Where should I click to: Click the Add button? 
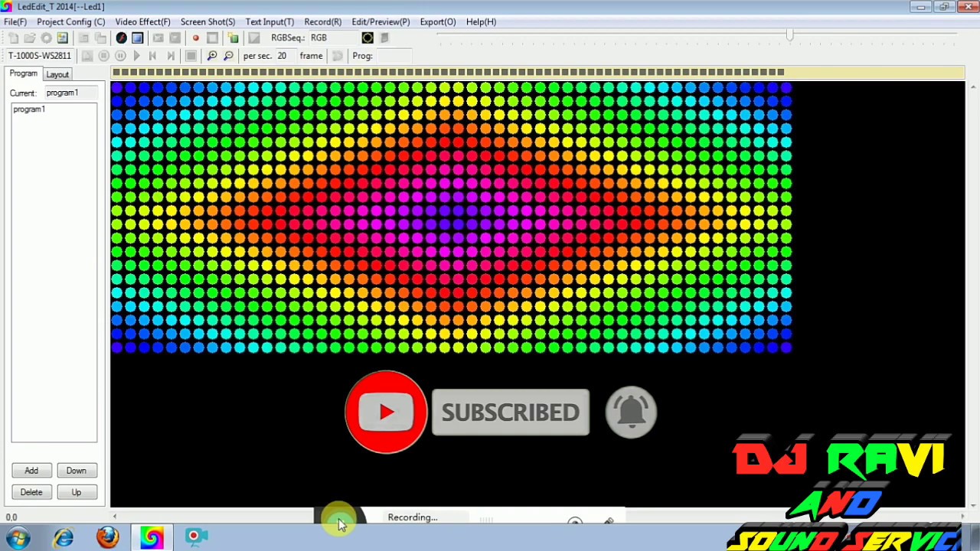(31, 471)
